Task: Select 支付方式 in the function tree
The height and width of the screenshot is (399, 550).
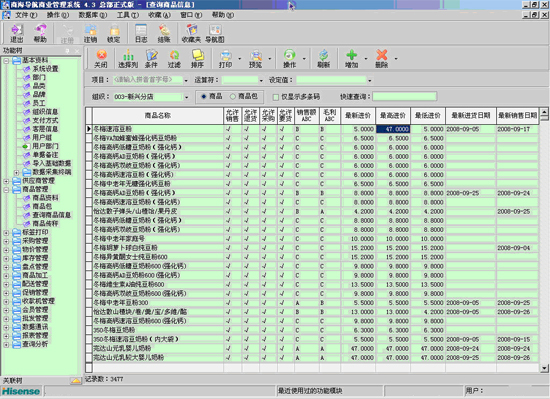Action: click(x=45, y=120)
